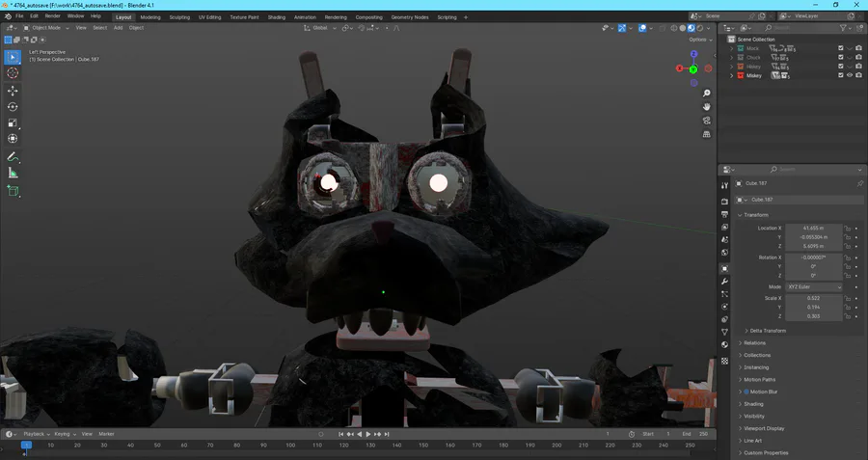The image size is (868, 460).
Task: Open the Object Constraints properties tab
Action: tap(724, 319)
